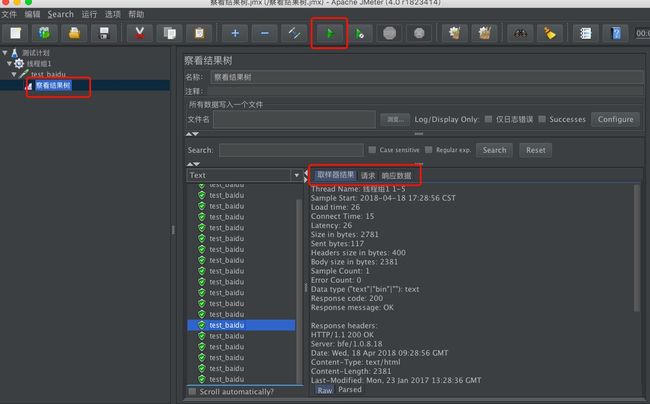
Task: Click the 文件名 filename input field
Action: [x=294, y=119]
